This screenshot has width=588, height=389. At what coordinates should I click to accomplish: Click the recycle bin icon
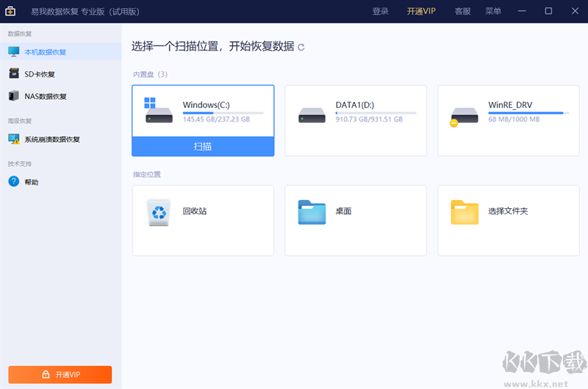click(159, 213)
